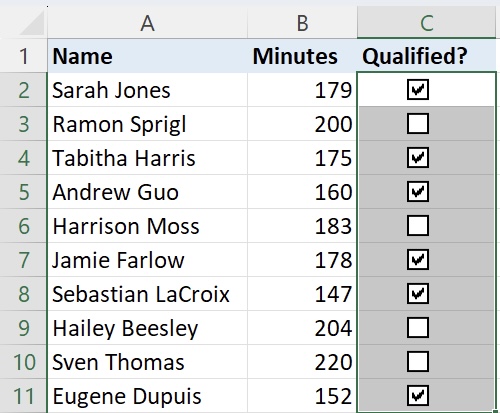This screenshot has height=413, width=500.
Task: Select the cell containing 220 minutes
Action: click(302, 362)
